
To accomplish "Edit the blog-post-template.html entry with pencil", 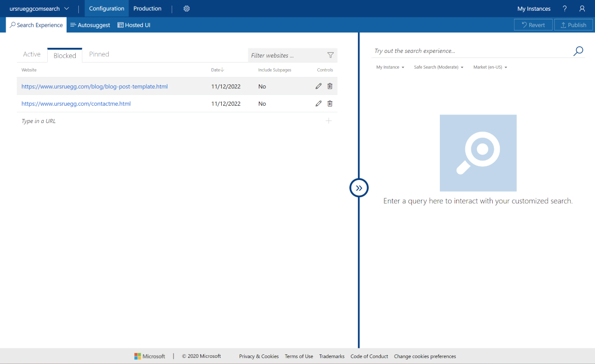I will point(318,86).
